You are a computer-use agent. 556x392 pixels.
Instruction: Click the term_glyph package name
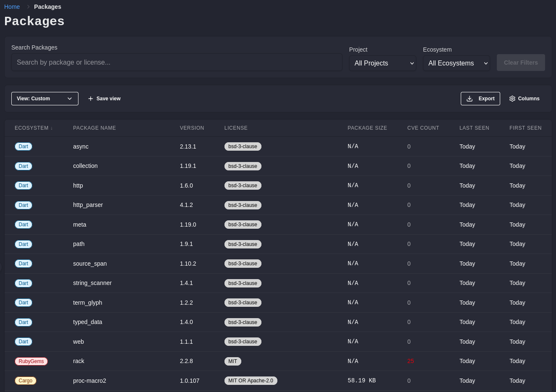coord(88,303)
